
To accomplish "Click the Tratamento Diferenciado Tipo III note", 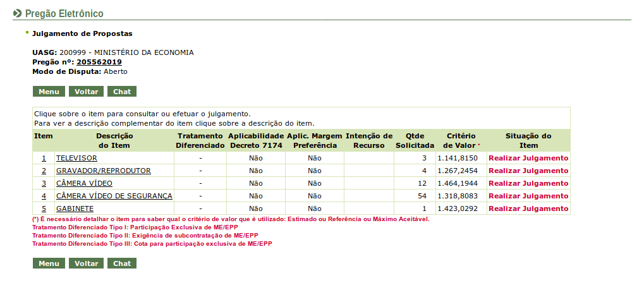I will point(152,244).
